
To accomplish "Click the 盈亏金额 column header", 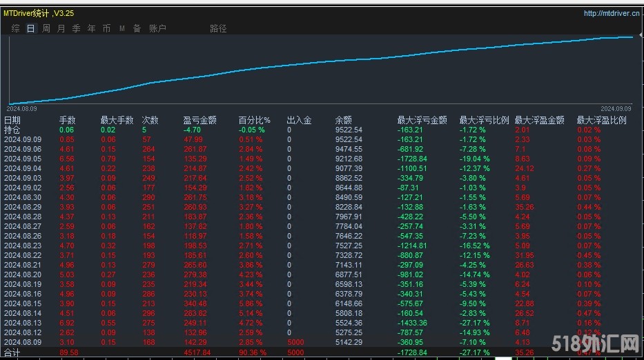I will [199, 120].
